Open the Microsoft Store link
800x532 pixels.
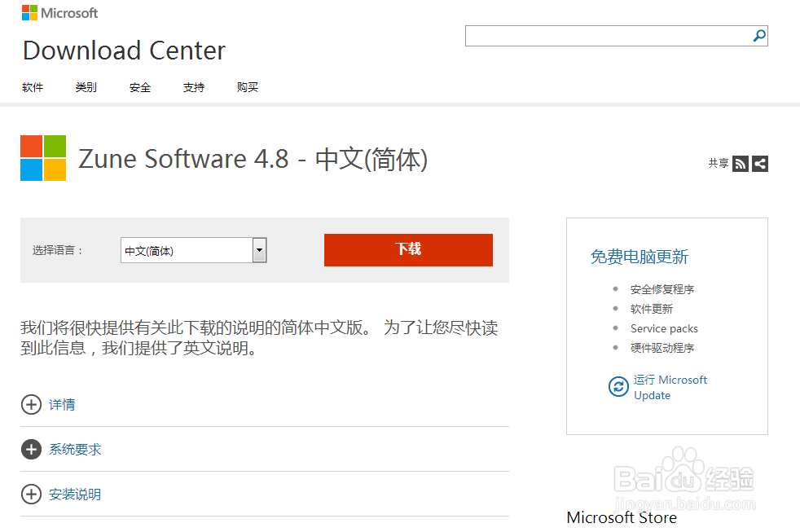pyautogui.click(x=621, y=517)
